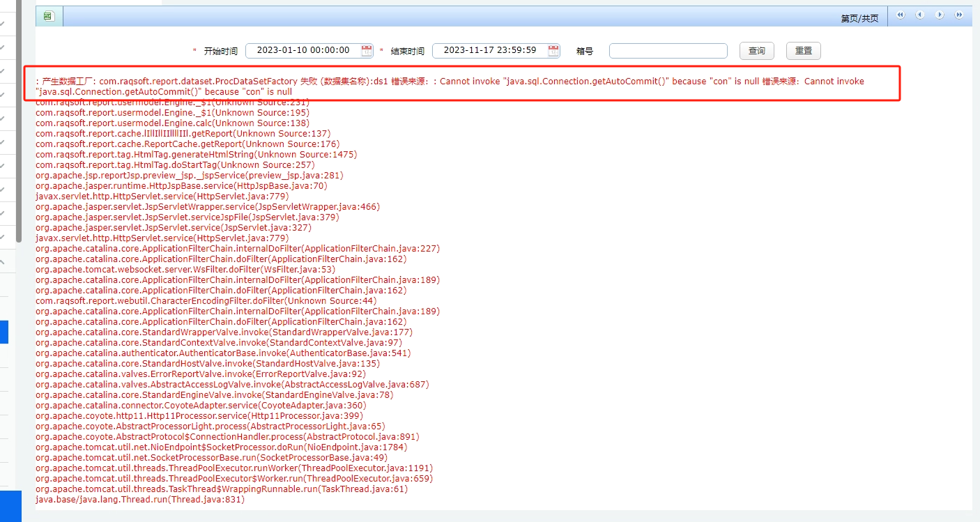This screenshot has height=522, width=980.
Task: Click the CharacterEncodingFilter.doFilter stack trace line
Action: (206, 300)
